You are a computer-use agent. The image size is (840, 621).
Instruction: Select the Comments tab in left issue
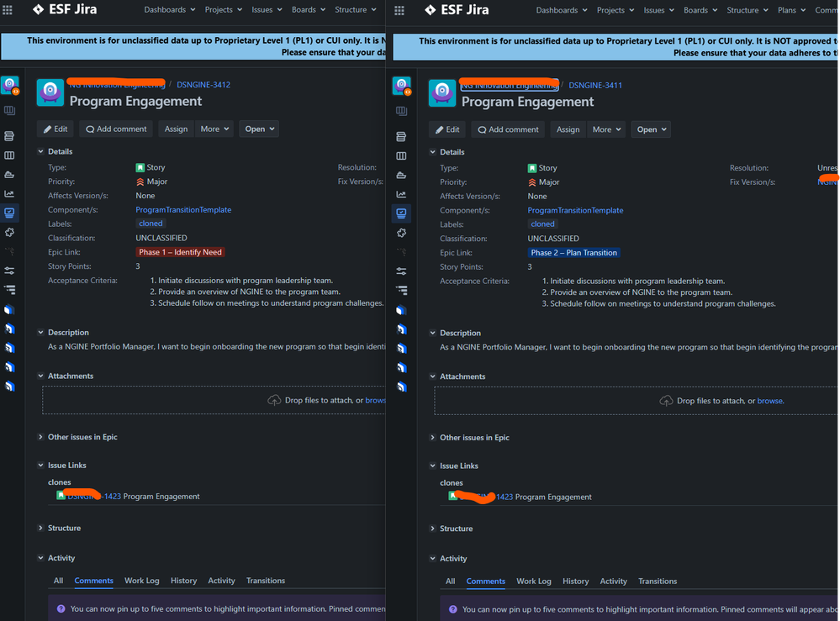[x=93, y=581]
